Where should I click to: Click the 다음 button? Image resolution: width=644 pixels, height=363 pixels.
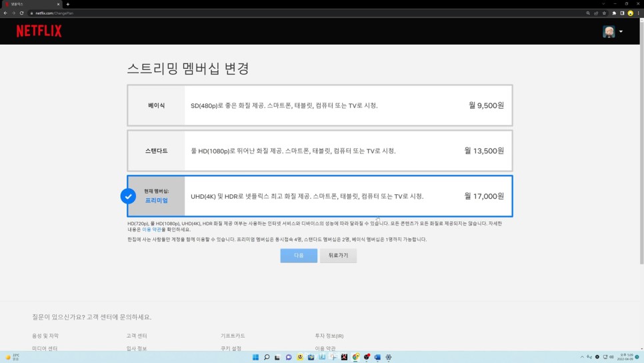click(299, 256)
